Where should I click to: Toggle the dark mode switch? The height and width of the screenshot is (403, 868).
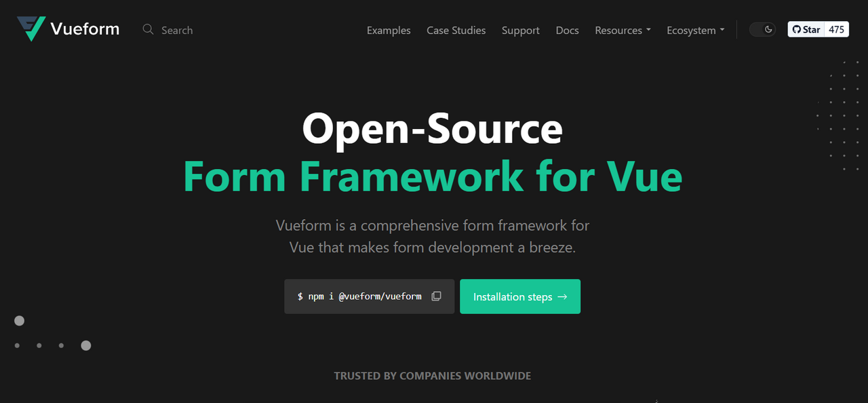[762, 29]
